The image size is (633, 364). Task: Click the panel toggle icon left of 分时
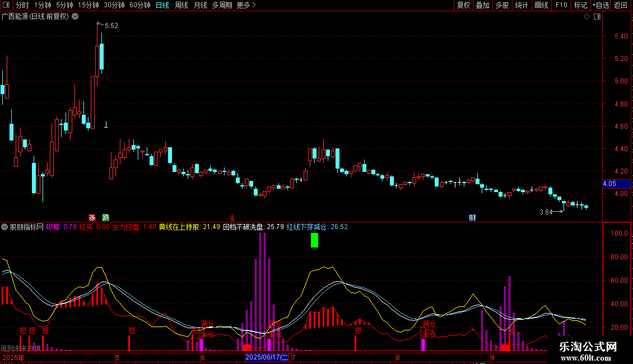pos(6,6)
